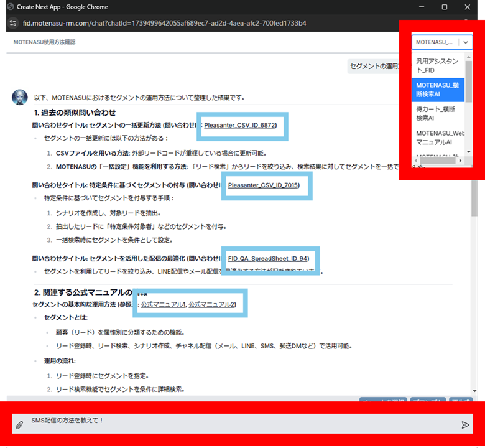Maximize the Chrome window
Viewport: 485px width, 448px height.
click(x=445, y=7)
